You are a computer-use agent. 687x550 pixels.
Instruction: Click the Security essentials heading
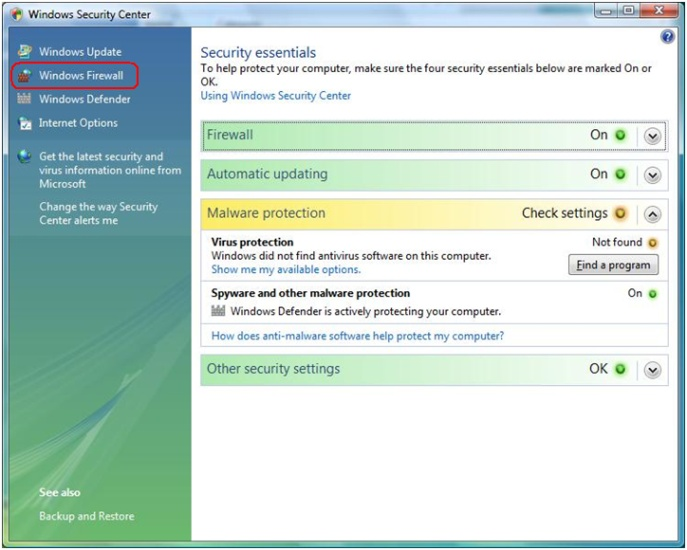(x=258, y=53)
